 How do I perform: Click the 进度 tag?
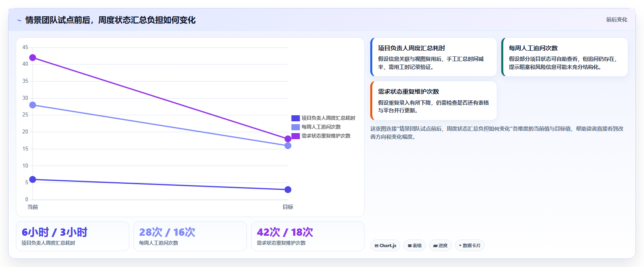tap(440, 245)
